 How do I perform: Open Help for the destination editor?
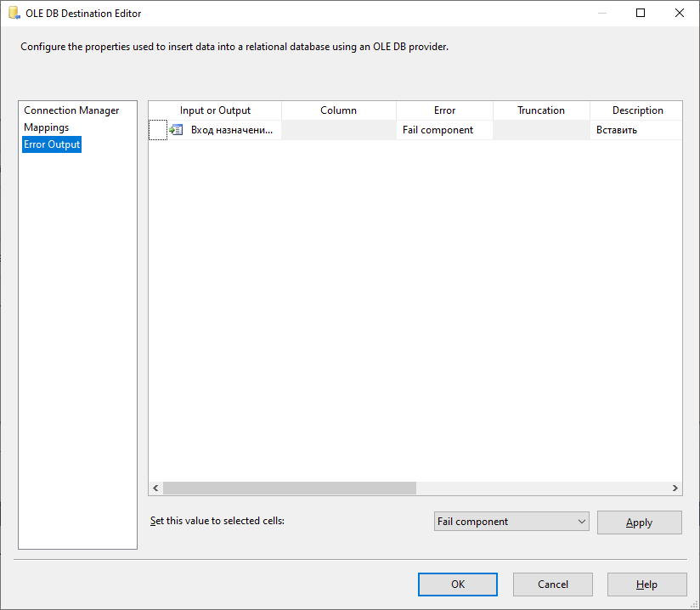point(646,584)
